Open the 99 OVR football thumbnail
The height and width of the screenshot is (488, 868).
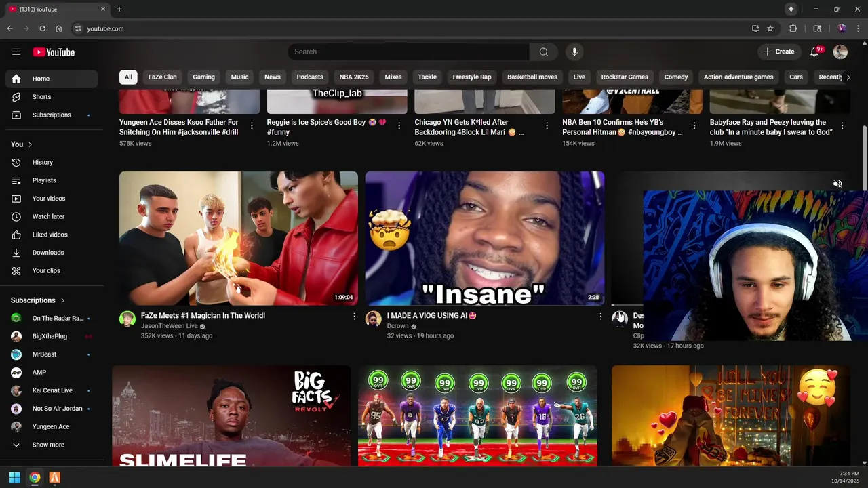(477, 416)
